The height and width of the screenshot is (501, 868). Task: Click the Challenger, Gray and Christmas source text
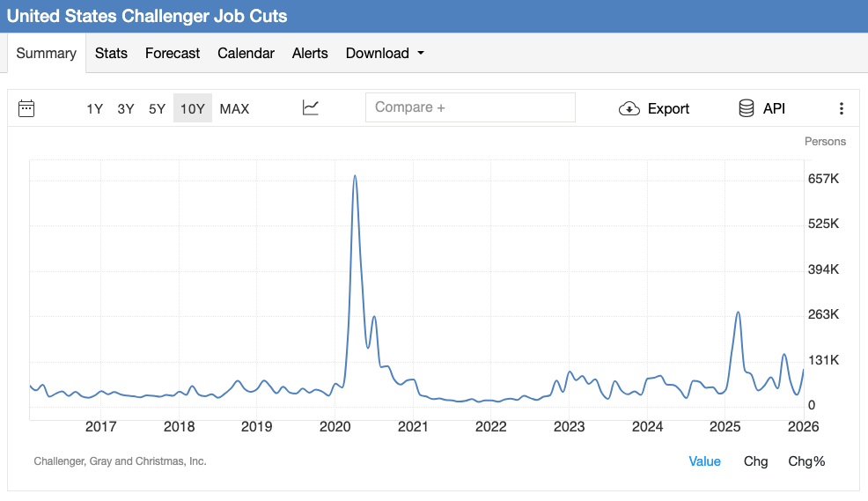point(120,461)
